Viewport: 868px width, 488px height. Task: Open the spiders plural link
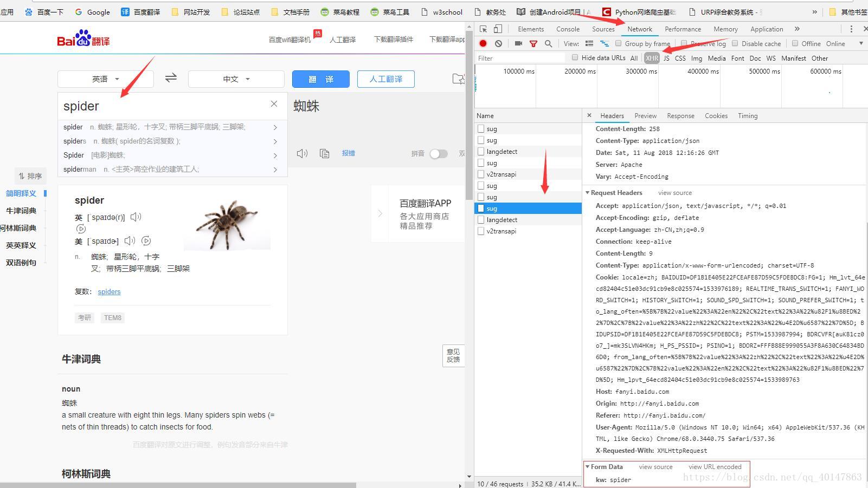[109, 291]
